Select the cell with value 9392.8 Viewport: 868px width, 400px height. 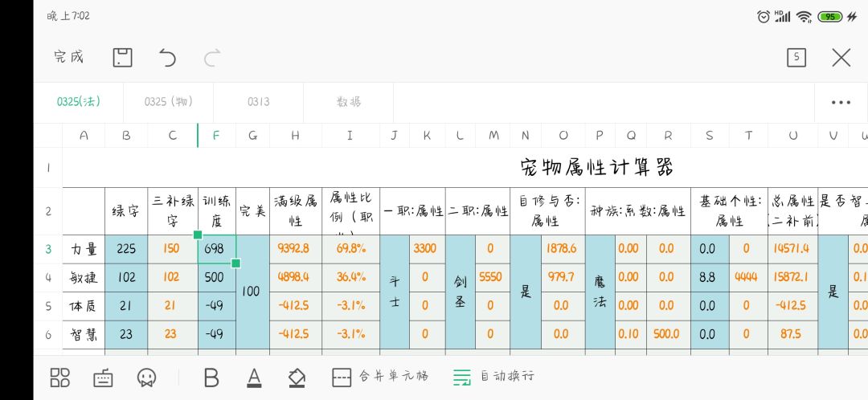point(296,249)
